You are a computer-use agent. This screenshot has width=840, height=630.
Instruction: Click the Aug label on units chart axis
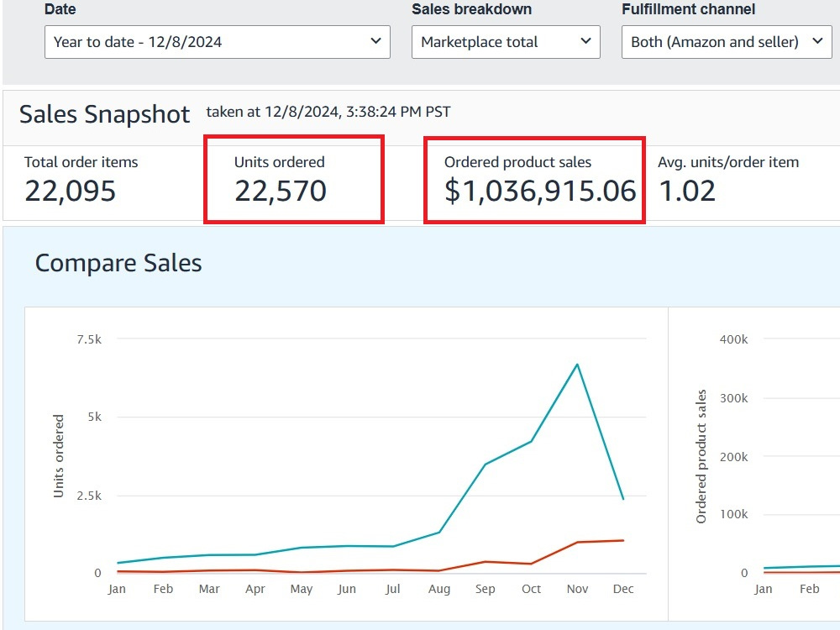[438, 589]
